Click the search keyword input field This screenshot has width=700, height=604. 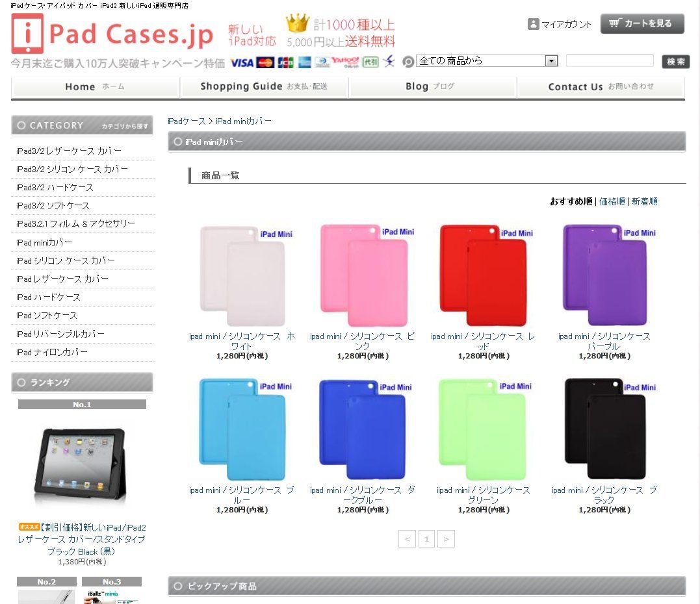(x=610, y=60)
